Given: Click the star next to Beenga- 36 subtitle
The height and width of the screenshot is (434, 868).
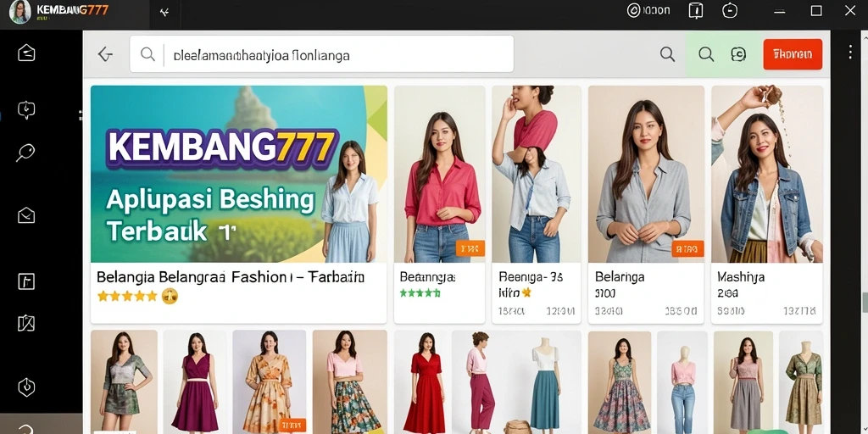Looking at the screenshot, I should [526, 292].
